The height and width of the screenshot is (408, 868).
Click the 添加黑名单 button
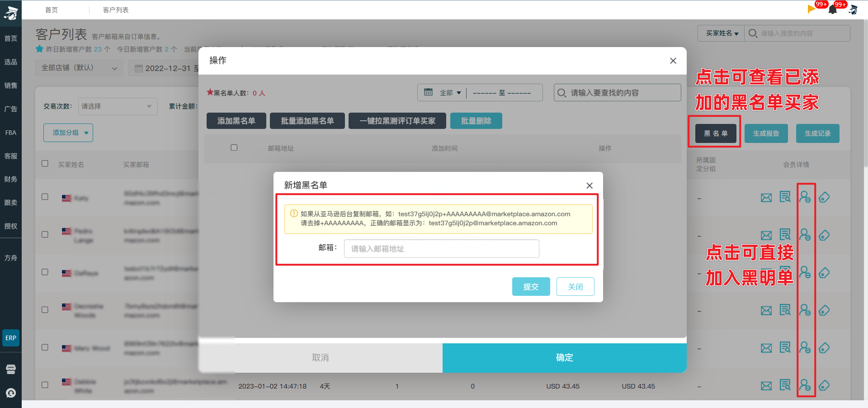tap(236, 121)
